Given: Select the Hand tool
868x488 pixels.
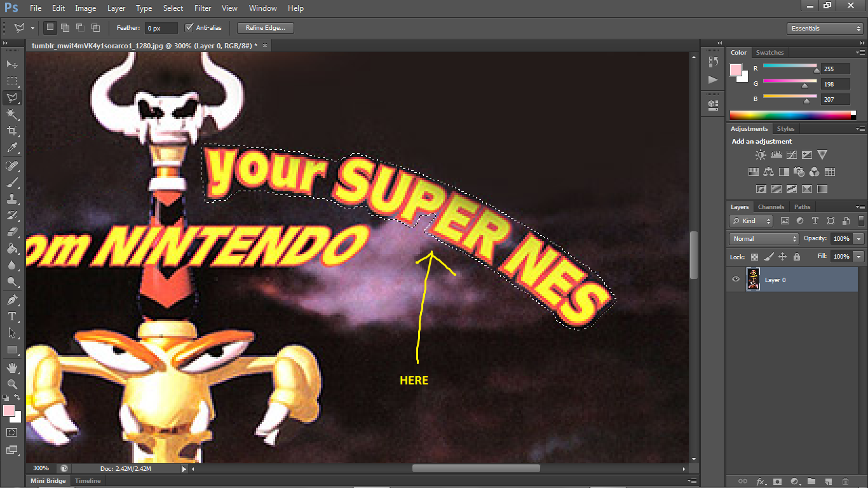Looking at the screenshot, I should point(12,368).
